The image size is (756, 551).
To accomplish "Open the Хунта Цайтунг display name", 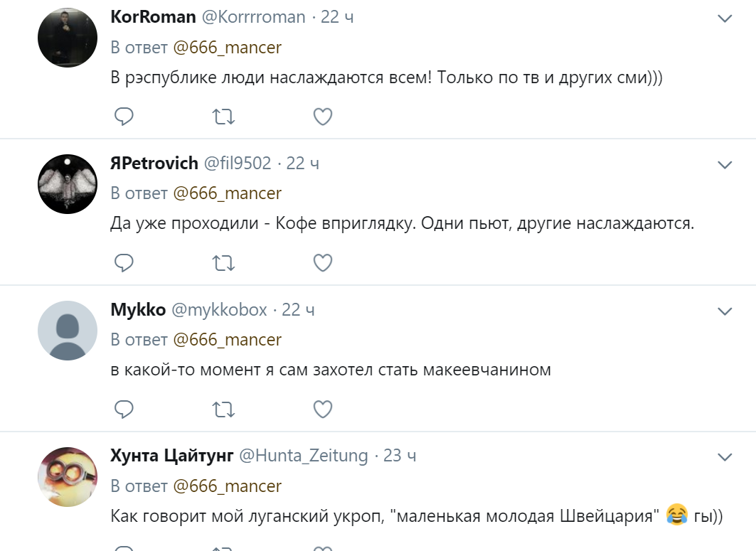I will [x=171, y=456].
